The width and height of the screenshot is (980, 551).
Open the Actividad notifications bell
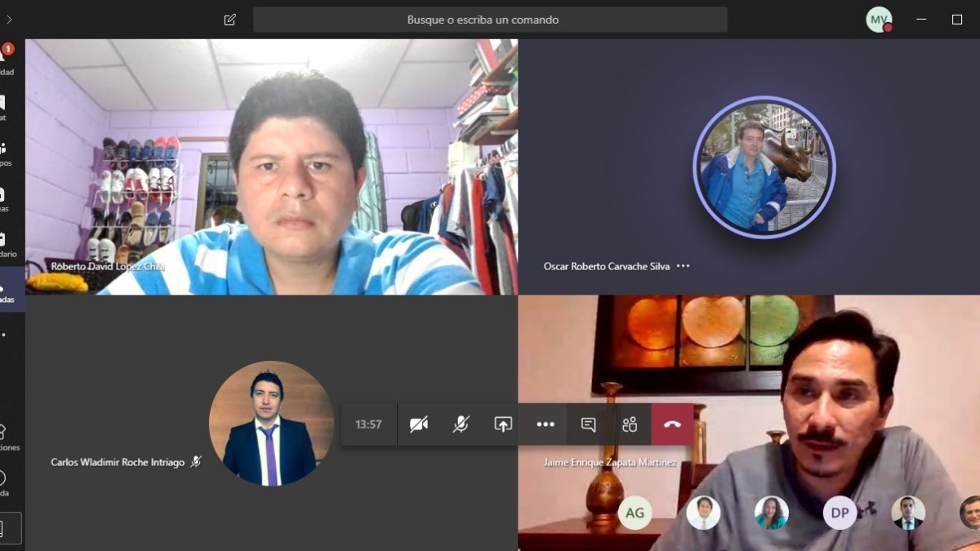(4, 57)
